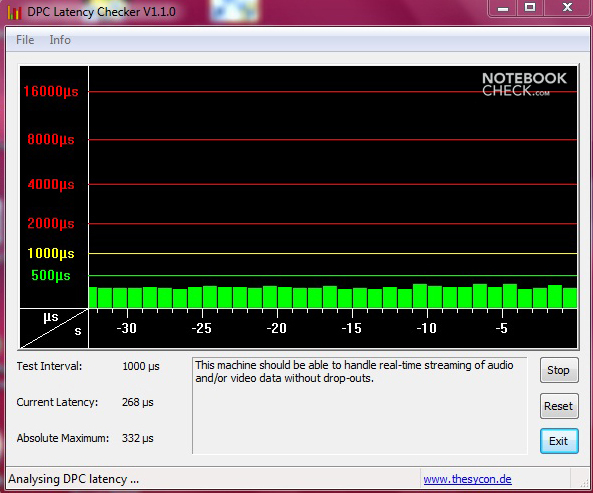
Task: Select the -5 second timeline marker
Action: (501, 328)
